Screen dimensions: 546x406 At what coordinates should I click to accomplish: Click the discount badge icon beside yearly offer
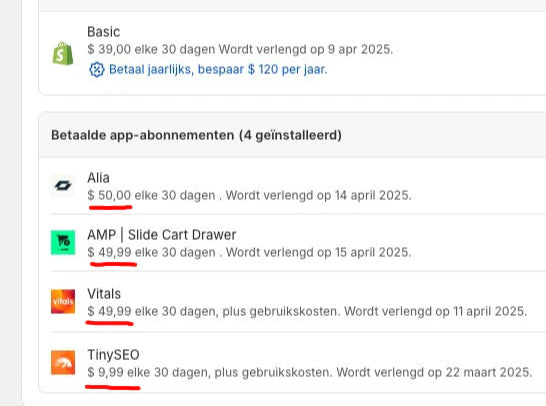coord(96,69)
